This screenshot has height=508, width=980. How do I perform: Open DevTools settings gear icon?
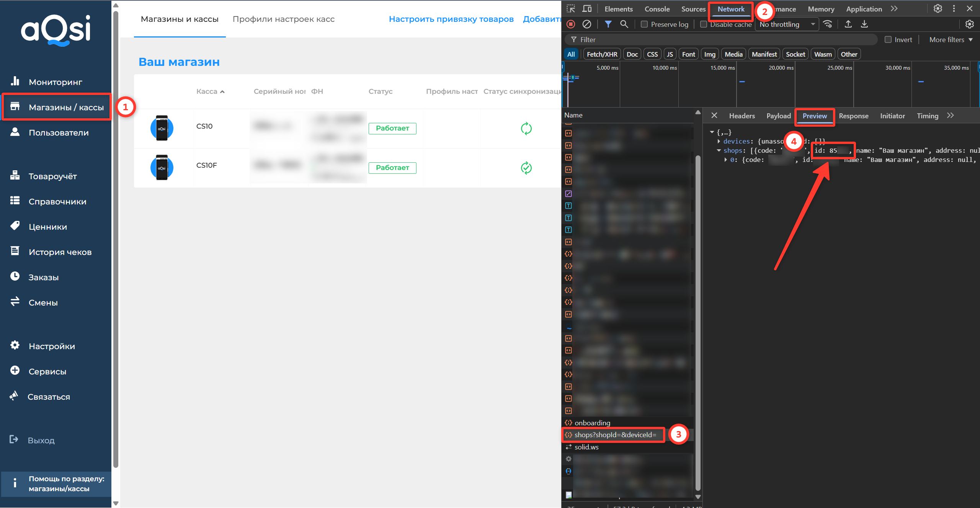938,9
